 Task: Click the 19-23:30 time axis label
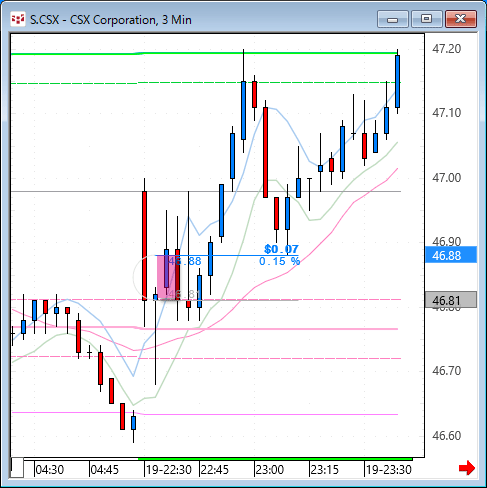pos(389,470)
